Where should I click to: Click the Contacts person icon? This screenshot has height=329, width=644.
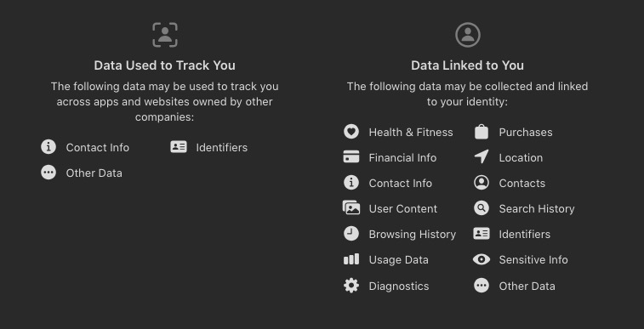(x=482, y=183)
